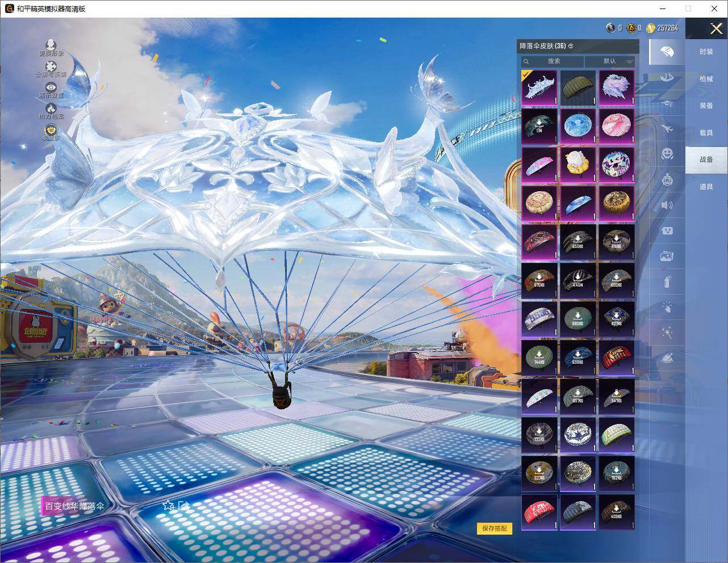This screenshot has width=728, height=563.
Task: Open the 更换形象 change appearance icon
Action: click(x=51, y=45)
